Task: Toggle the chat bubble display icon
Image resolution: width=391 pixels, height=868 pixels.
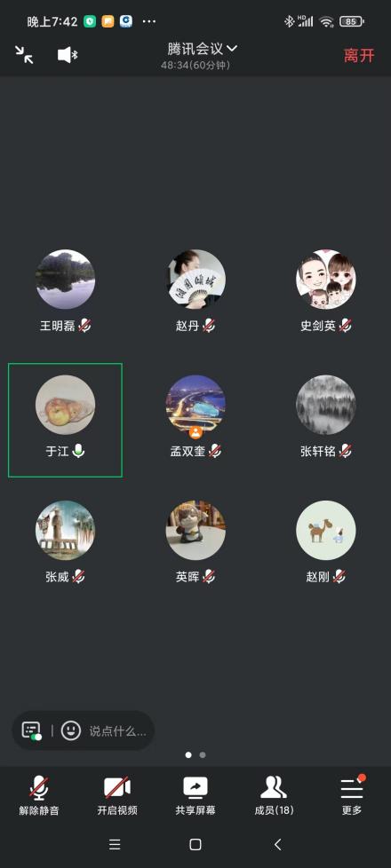Action: (x=32, y=730)
